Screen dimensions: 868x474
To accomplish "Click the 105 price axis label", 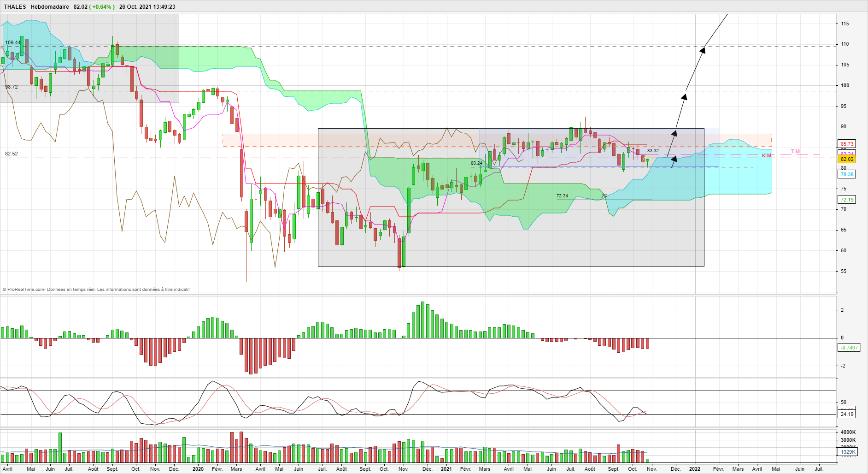I will 845,65.
